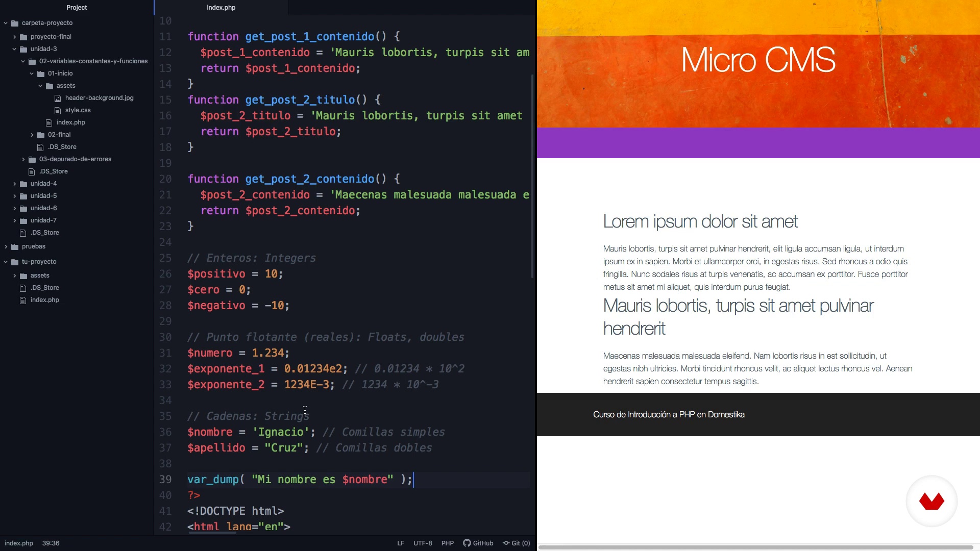Click the Lorem ipsum dolor sit amet heading
Viewport: 980px width, 551px height.
(700, 221)
